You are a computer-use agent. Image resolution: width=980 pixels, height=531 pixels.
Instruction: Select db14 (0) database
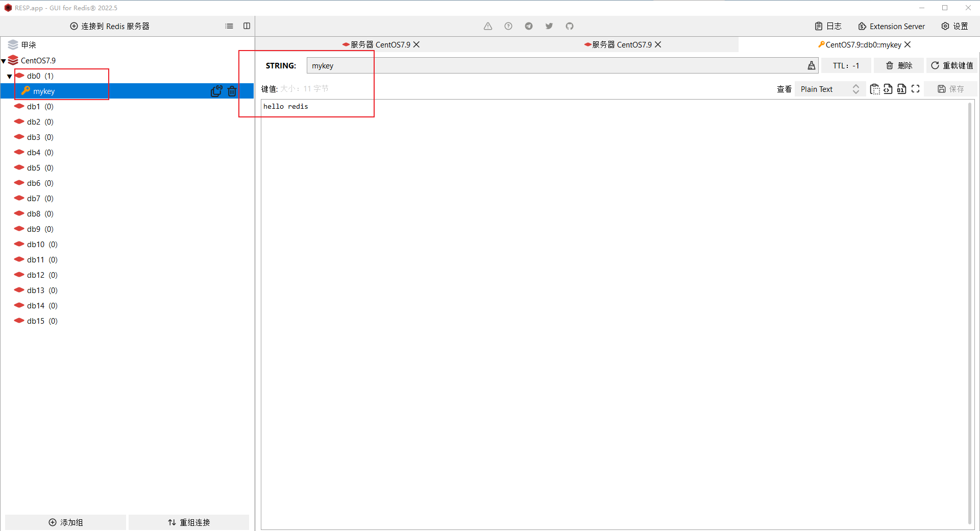point(42,305)
